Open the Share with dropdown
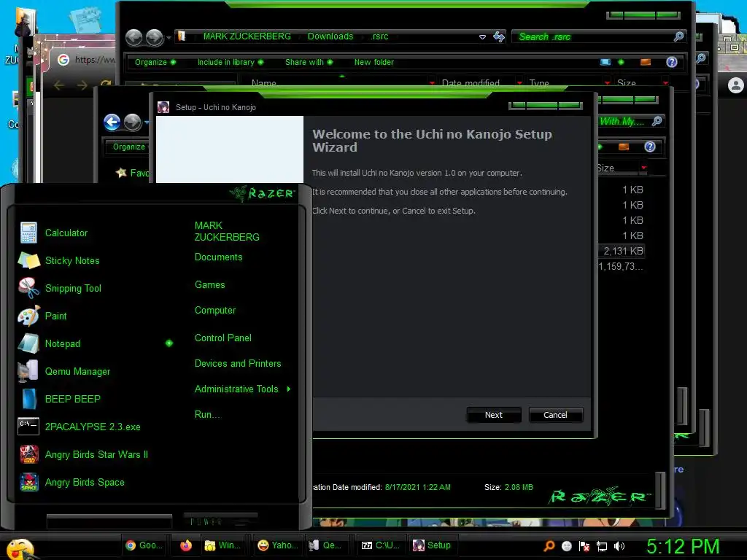 309,62
